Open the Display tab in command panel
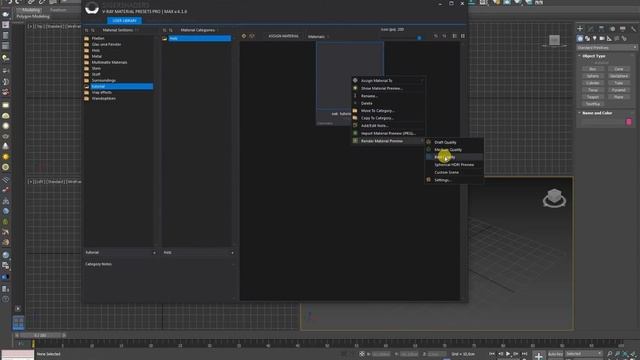This screenshot has width=640, height=360. tap(622, 29)
